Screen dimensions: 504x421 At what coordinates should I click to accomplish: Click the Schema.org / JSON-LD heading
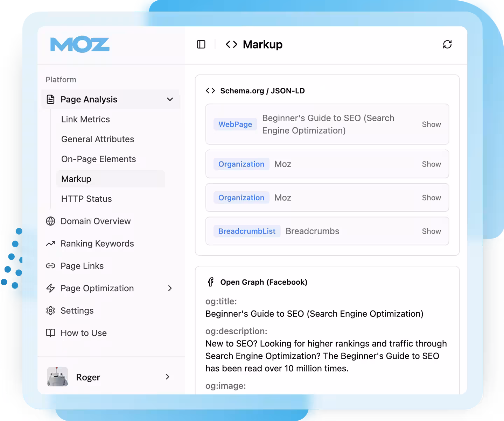[262, 91]
